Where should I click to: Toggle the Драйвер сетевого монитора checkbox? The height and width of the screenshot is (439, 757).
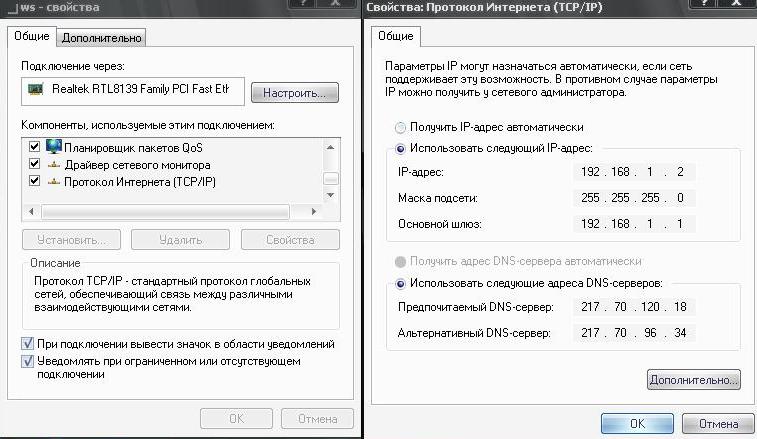tap(34, 164)
